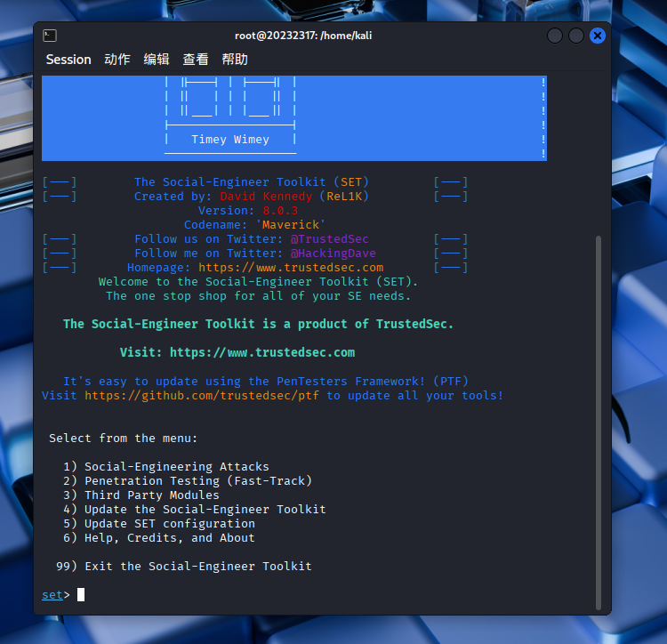Click option 99 Exit the Social-Engineer Toolkit
Image resolution: width=667 pixels, height=644 pixels.
click(x=184, y=567)
